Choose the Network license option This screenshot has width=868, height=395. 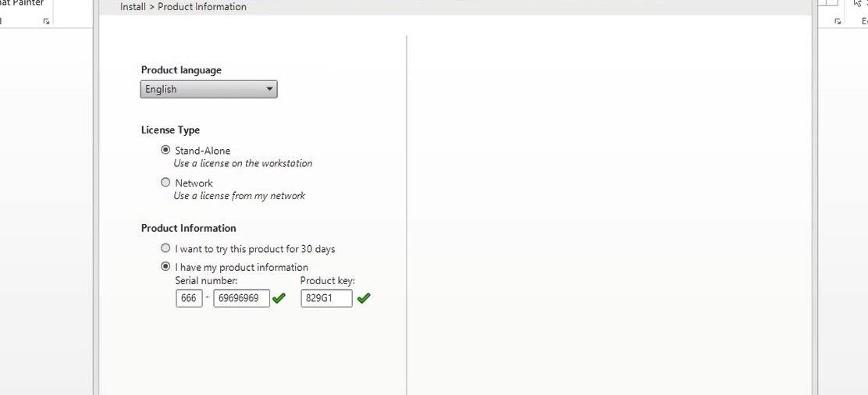165,183
